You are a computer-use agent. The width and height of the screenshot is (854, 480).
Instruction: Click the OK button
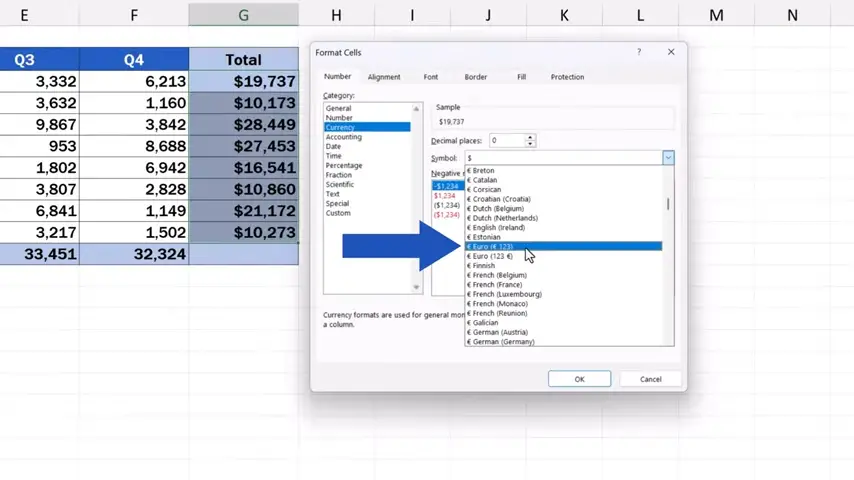point(579,379)
